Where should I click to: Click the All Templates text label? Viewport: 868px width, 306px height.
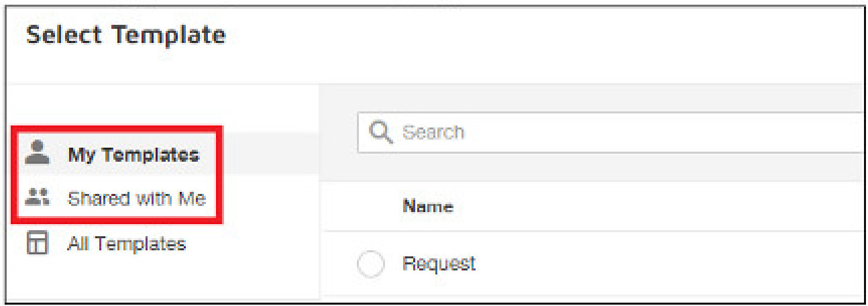click(126, 244)
